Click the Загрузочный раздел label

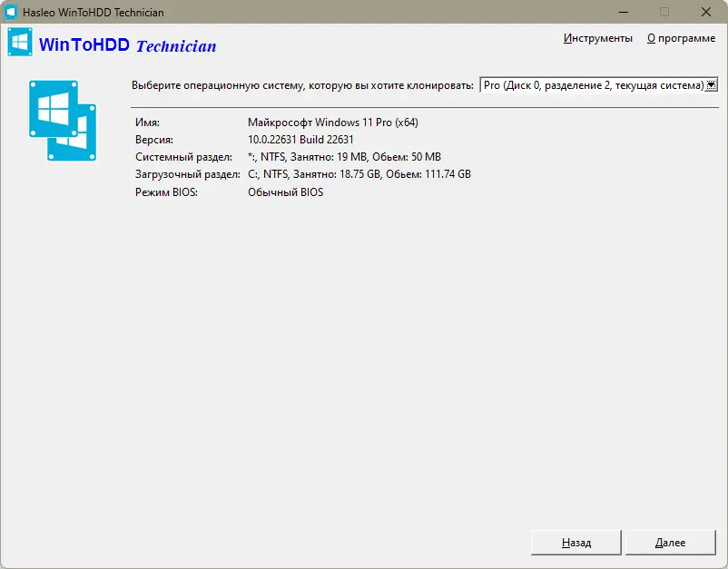(x=188, y=174)
